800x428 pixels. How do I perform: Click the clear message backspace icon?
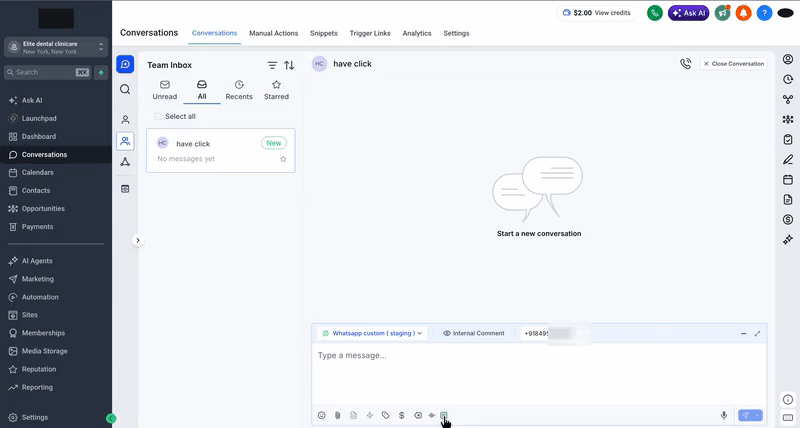click(418, 415)
